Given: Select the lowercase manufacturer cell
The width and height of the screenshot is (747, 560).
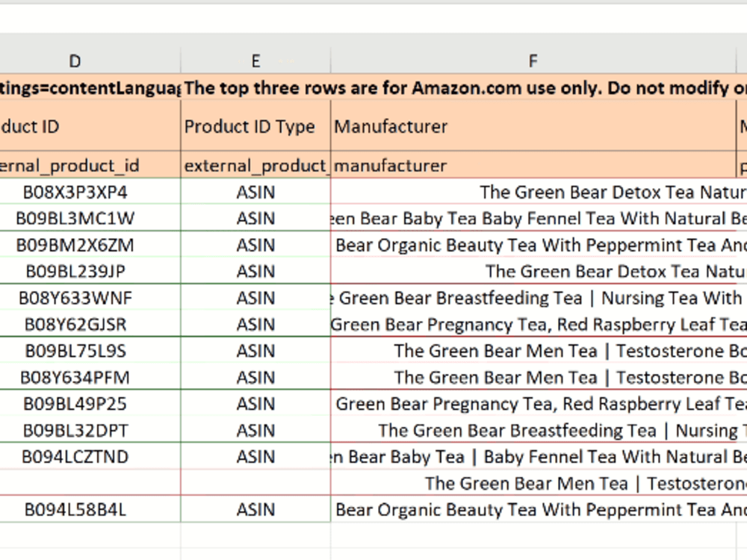Looking at the screenshot, I should tap(533, 165).
